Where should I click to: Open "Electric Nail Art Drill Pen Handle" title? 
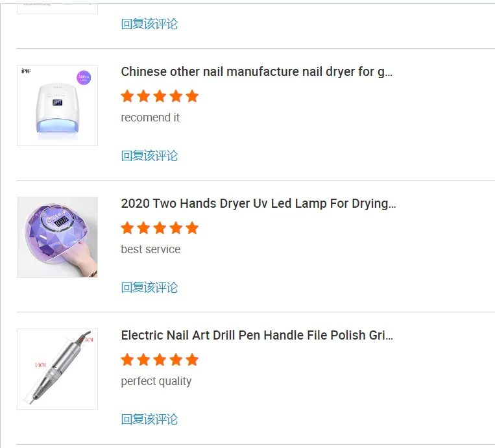pyautogui.click(x=257, y=335)
